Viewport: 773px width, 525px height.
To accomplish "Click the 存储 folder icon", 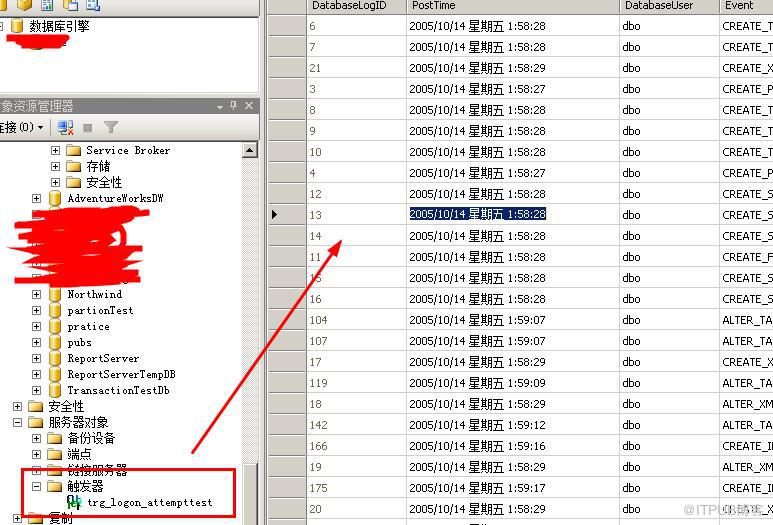I will click(73, 166).
